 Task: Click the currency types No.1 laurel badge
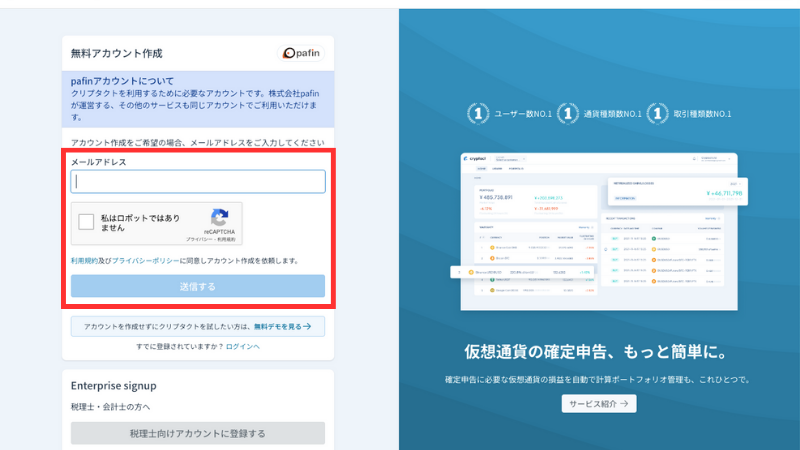coord(568,113)
